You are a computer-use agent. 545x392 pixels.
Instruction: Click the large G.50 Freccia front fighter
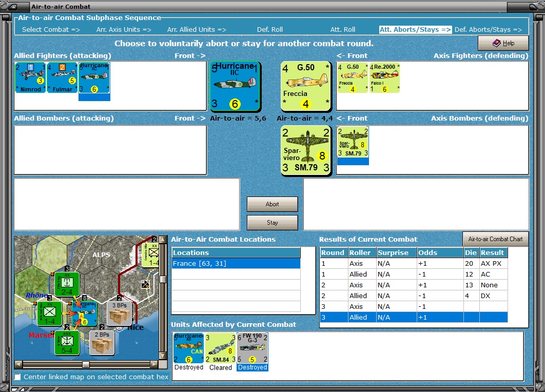(306, 86)
